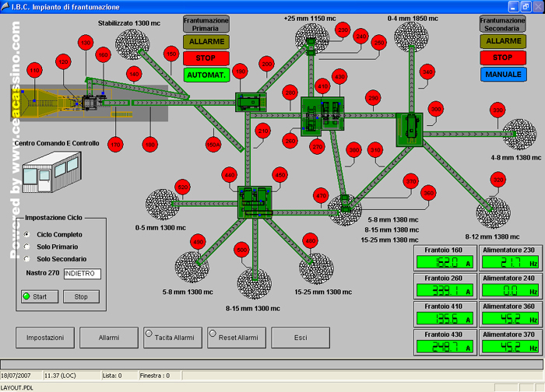
Task: Click the Alimentatore 240 Hz display
Action: coord(510,290)
